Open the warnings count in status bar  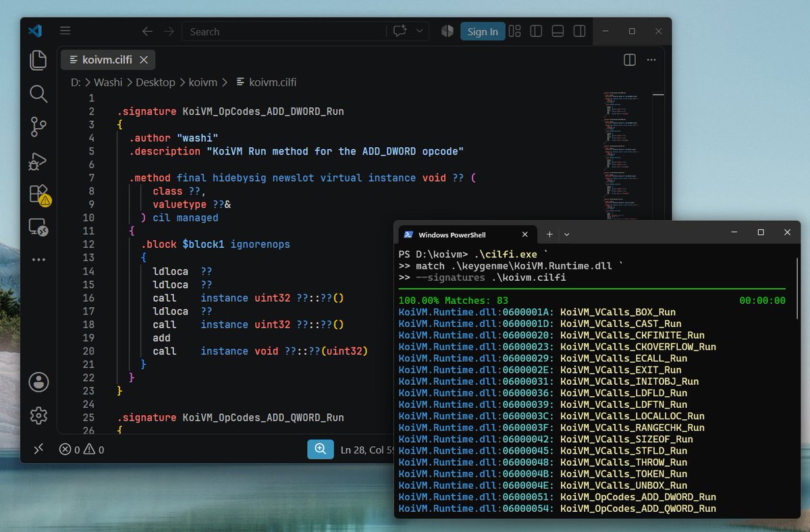(93, 450)
